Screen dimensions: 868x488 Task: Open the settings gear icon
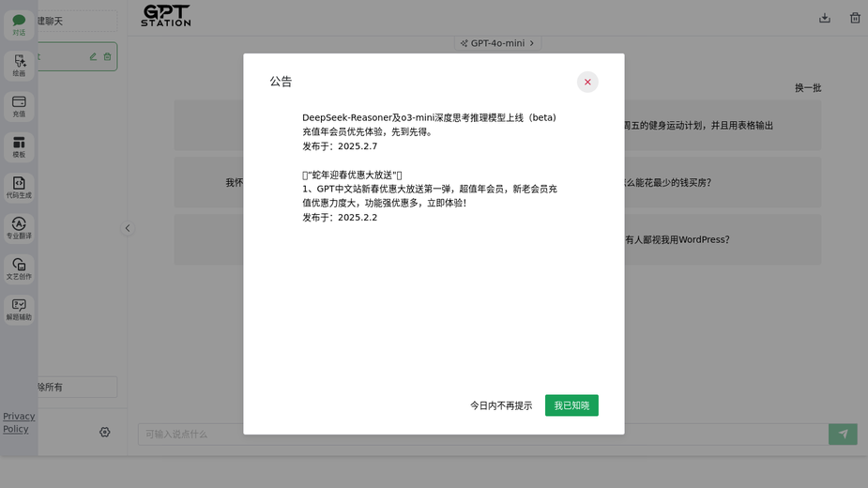click(x=104, y=432)
